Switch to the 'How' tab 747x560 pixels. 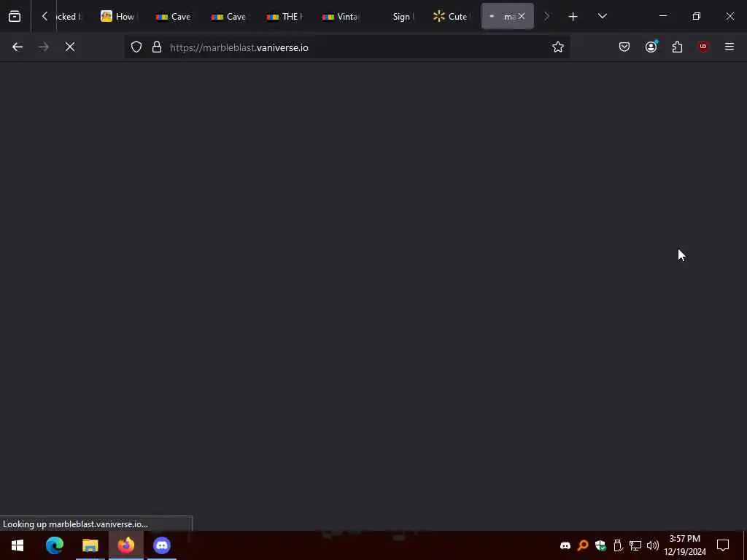[117, 17]
